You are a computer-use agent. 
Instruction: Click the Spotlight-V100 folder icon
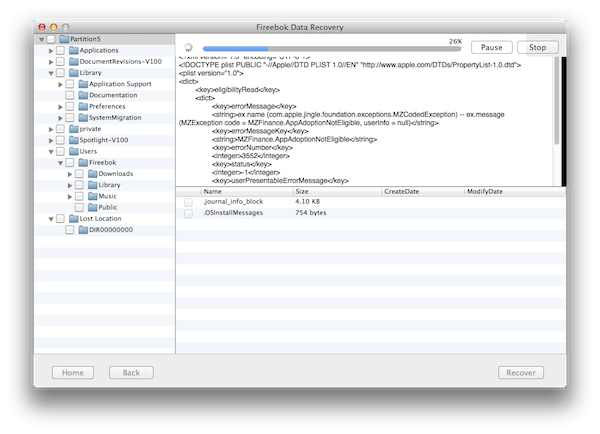point(74,140)
